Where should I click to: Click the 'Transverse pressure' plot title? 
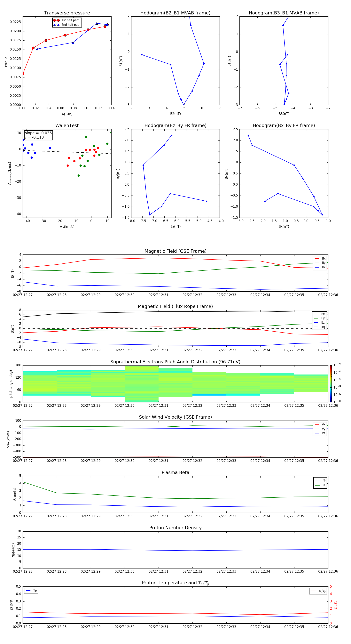67,13
